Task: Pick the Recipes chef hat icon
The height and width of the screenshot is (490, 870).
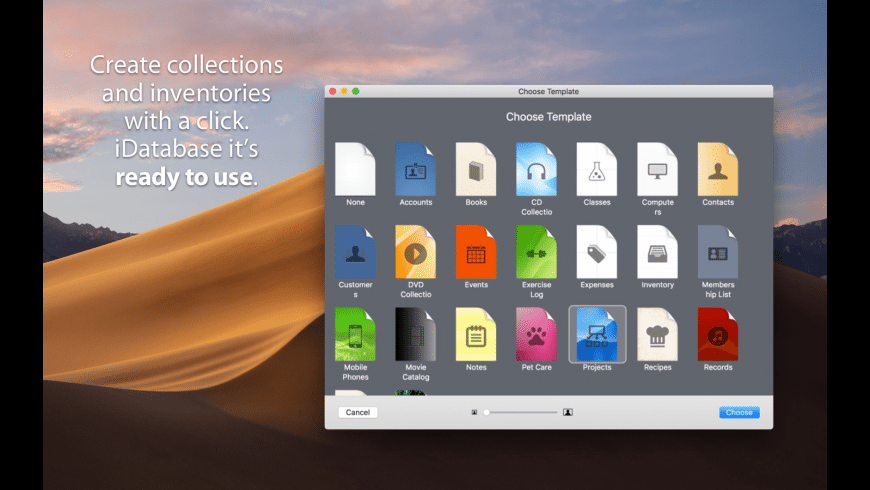Action: tap(657, 335)
